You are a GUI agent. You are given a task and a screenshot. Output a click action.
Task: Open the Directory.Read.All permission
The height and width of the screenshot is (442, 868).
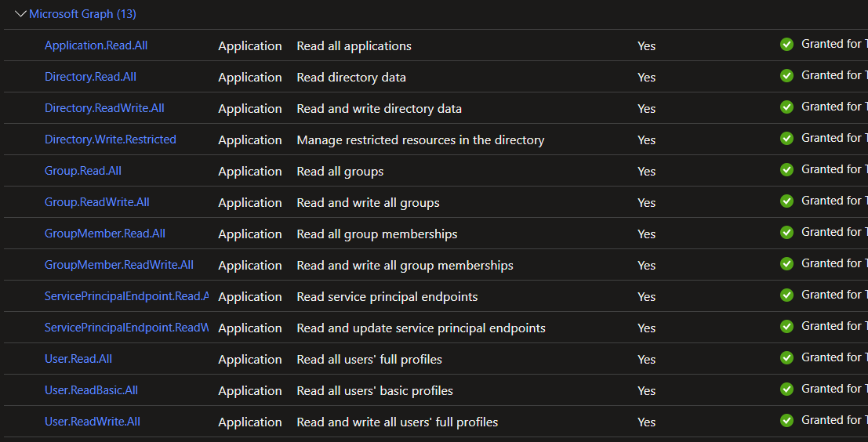(90, 77)
